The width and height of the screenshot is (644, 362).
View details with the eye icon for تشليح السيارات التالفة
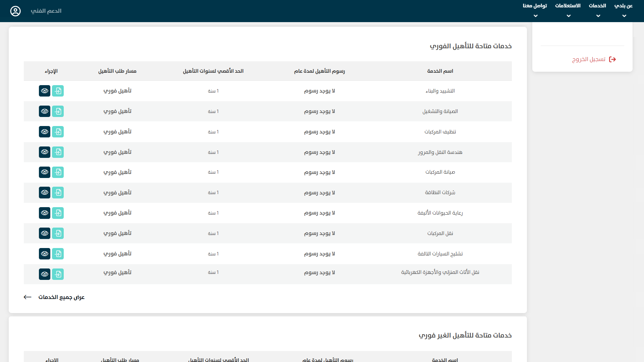45,254
